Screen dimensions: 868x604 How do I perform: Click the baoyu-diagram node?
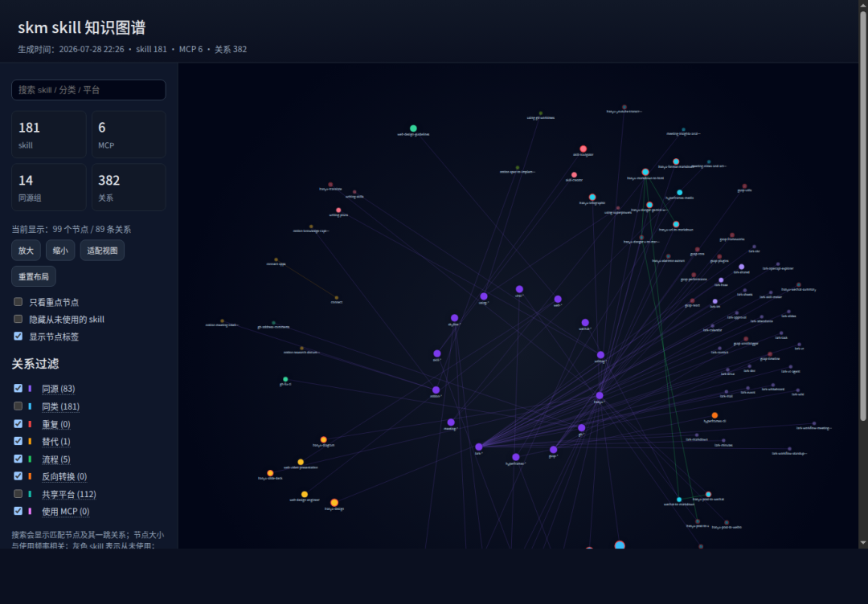[x=324, y=439]
